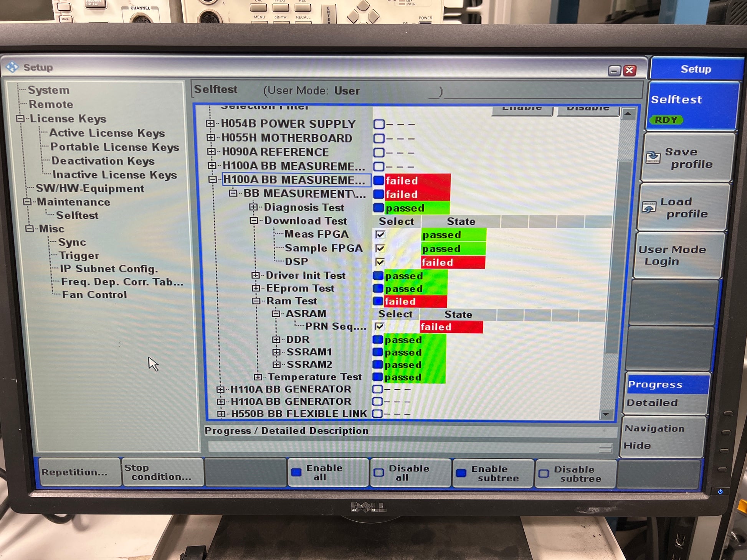Toggle H054B POWER SUPPLY selection box
Image resolution: width=747 pixels, height=560 pixels.
[x=379, y=124]
